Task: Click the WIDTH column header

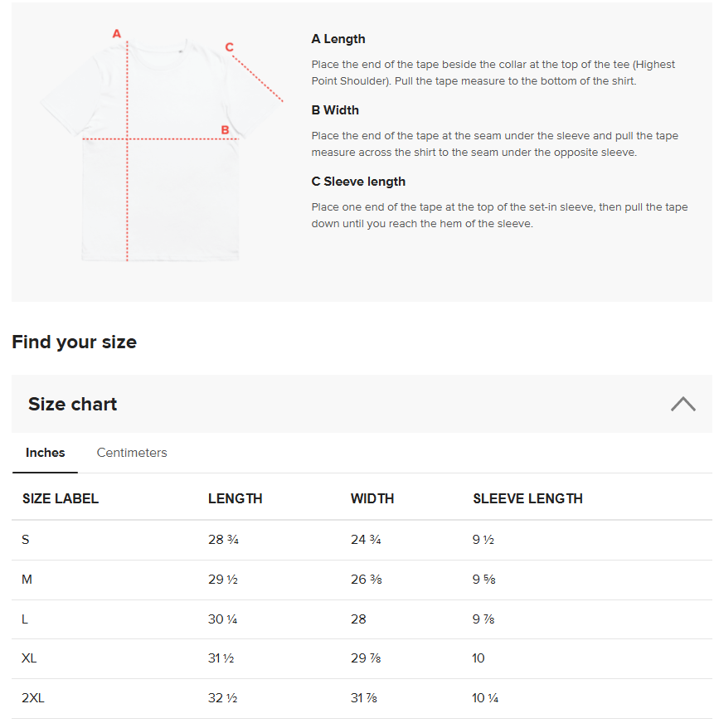Action: coord(372,498)
